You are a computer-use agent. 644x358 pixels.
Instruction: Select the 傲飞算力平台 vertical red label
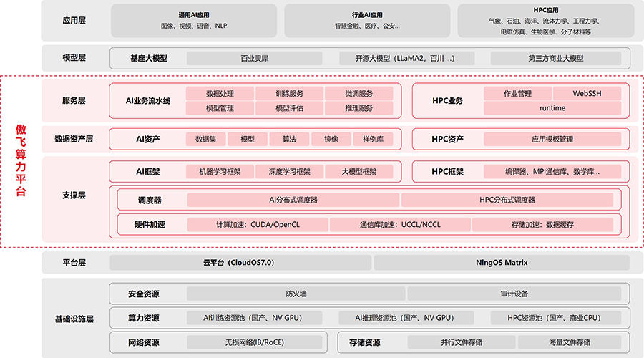[20, 160]
